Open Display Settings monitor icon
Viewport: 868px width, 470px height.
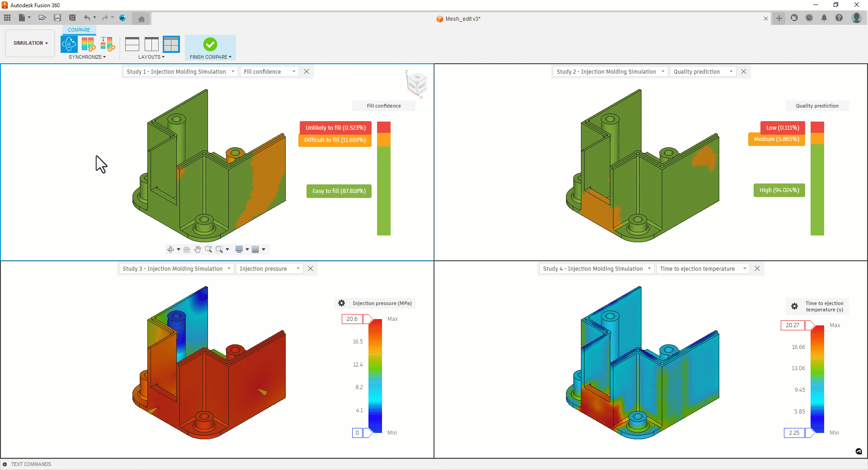[239, 249]
